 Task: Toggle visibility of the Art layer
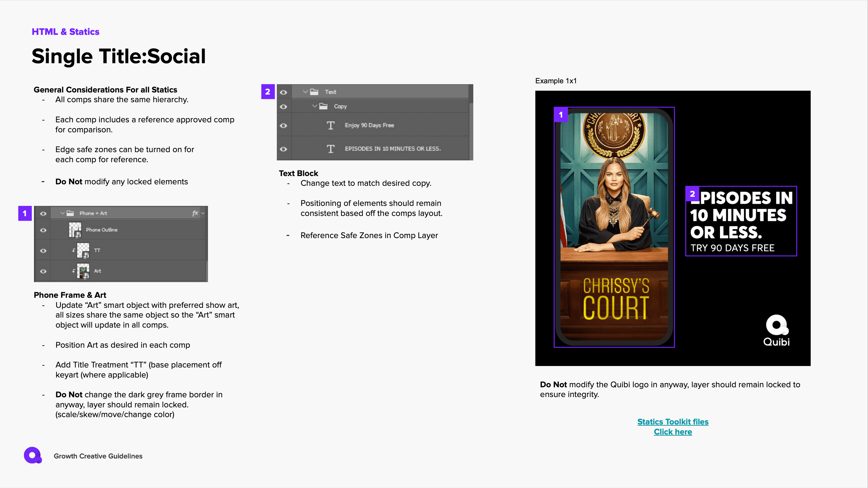[43, 271]
